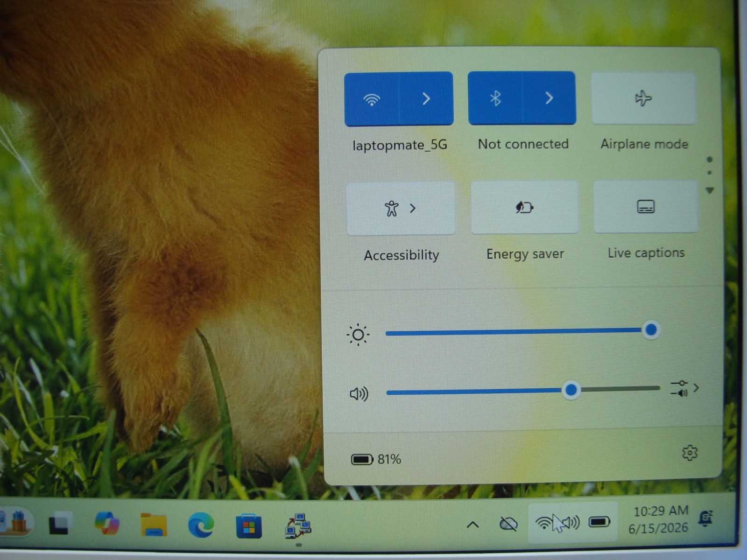
Task: Click the laptopmate_5G network label
Action: pos(400,145)
